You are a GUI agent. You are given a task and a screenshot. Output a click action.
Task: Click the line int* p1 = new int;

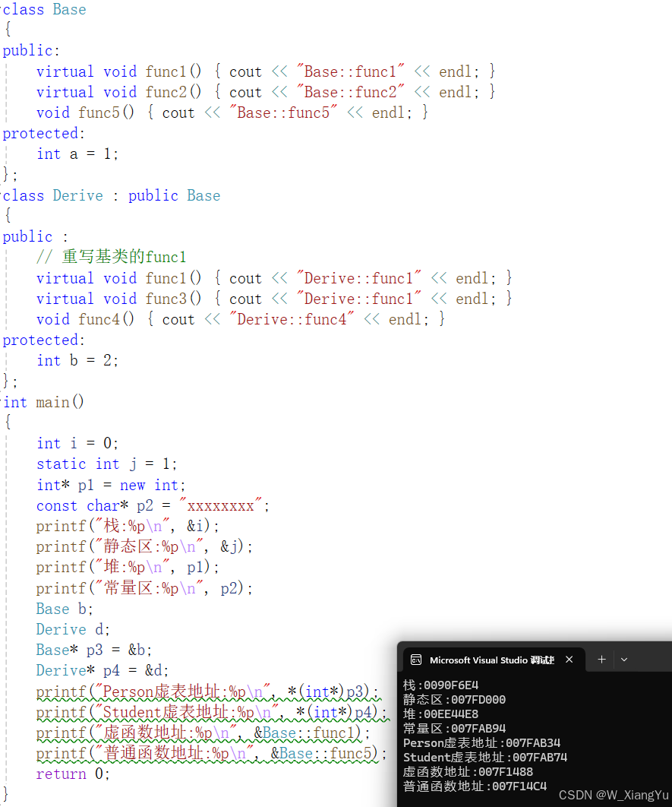[111, 486]
